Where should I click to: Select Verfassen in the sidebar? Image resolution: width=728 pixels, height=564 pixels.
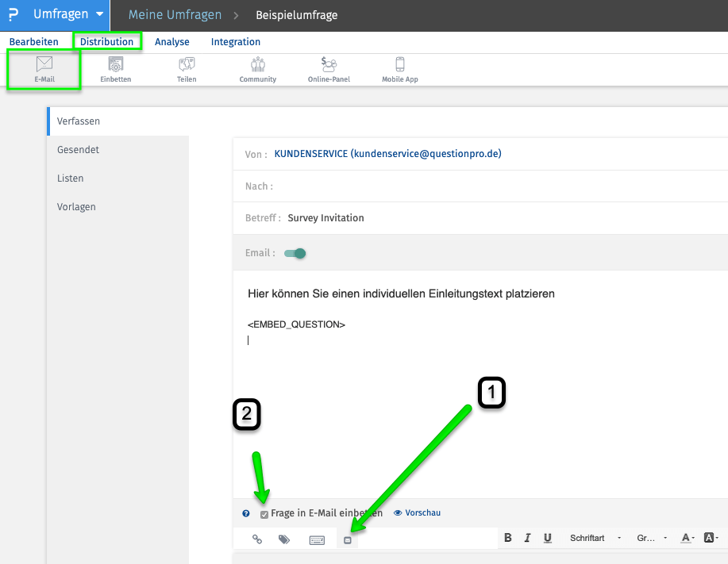click(x=118, y=121)
